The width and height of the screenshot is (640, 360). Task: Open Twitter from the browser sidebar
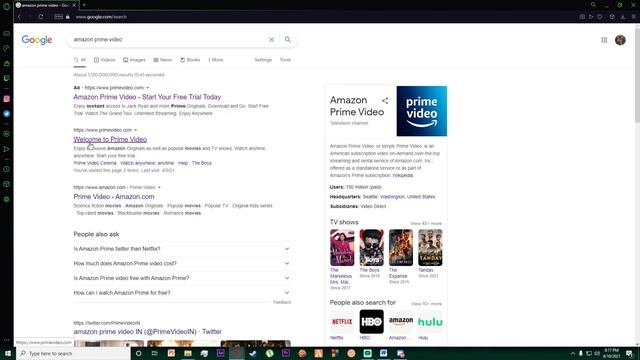7,113
